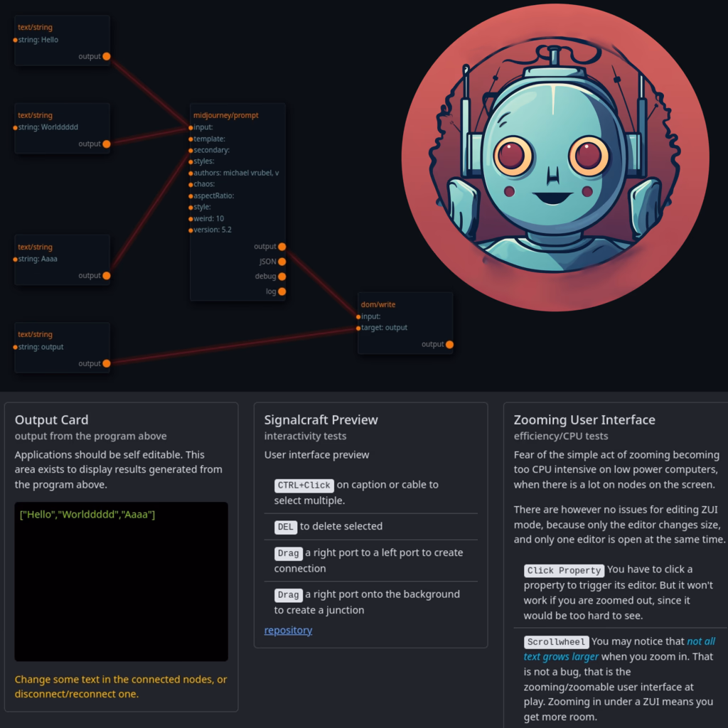This screenshot has width=728, height=728.
Task: Select the dom/write node caption
Action: click(x=378, y=304)
